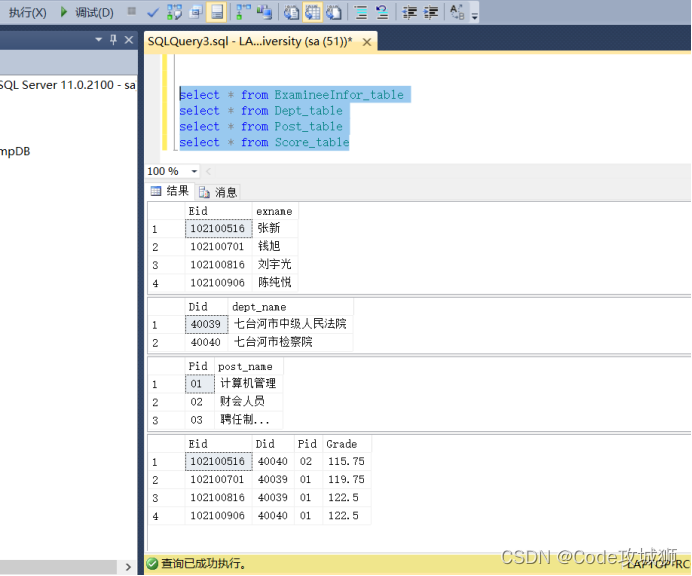
Task: Switch to the 消息 (Messages) tab
Action: (x=218, y=192)
